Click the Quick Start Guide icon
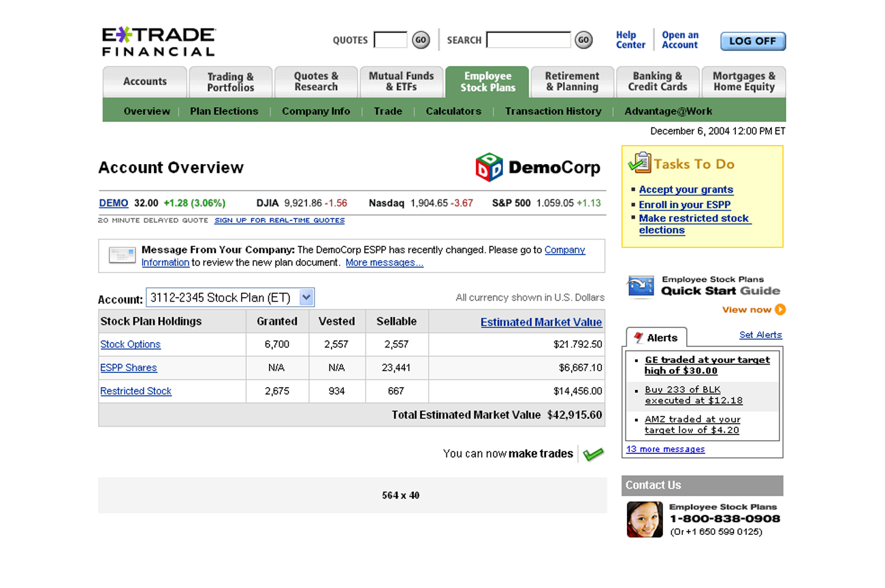This screenshot has height=588, width=885. click(x=641, y=287)
